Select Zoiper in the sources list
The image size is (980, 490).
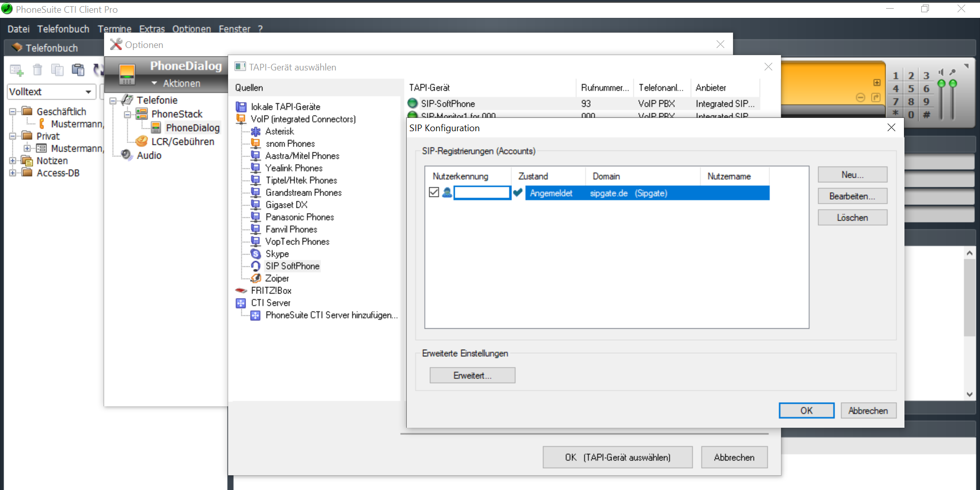277,278
